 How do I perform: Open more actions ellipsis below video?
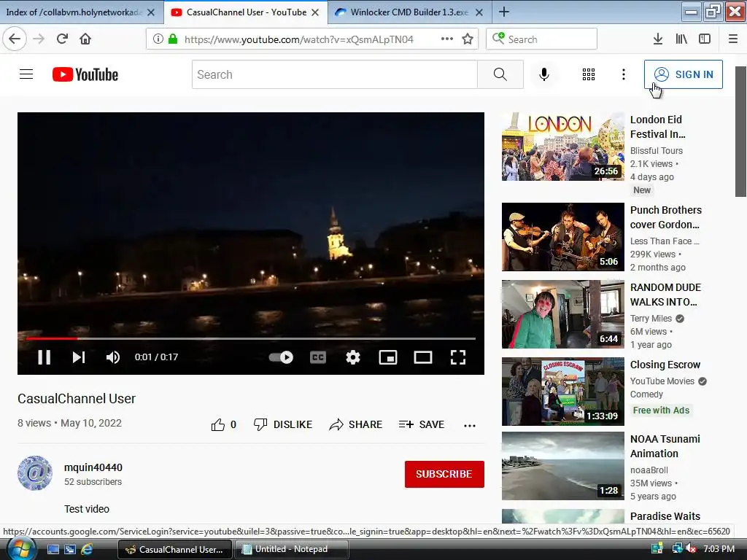[470, 425]
